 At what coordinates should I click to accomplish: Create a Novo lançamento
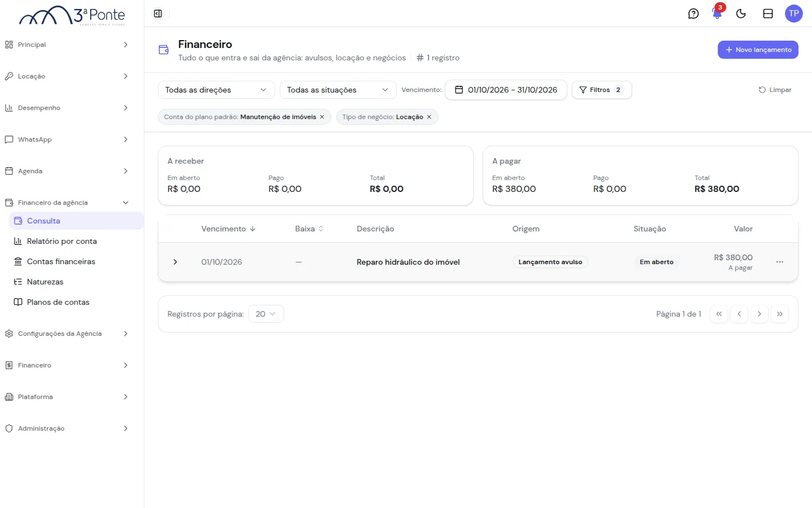click(758, 50)
